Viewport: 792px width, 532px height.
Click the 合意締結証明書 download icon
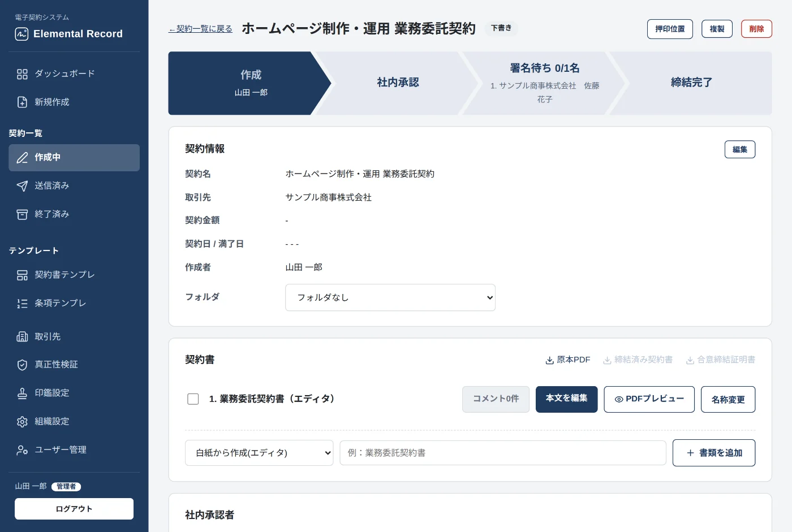[690, 360]
